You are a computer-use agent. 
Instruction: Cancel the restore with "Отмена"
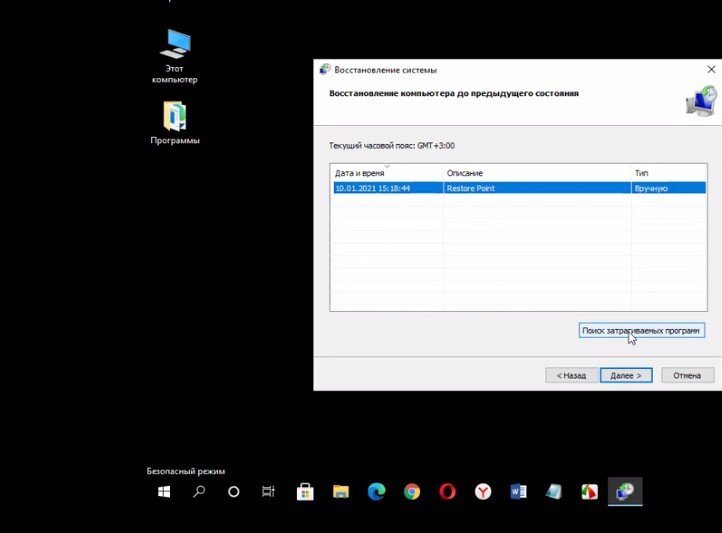pos(687,376)
